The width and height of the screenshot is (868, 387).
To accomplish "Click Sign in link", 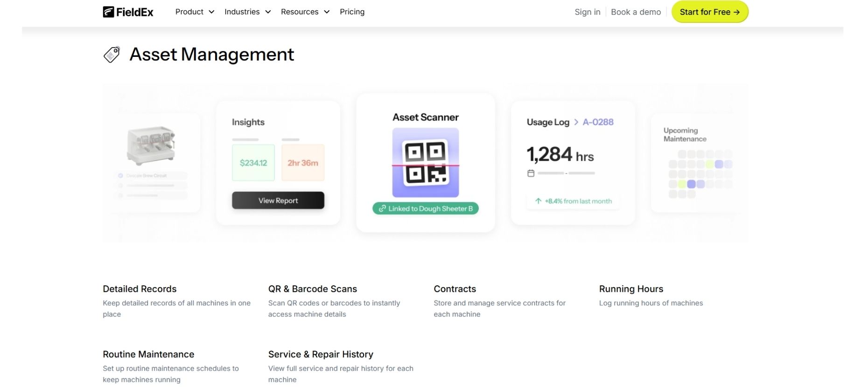I will (588, 12).
